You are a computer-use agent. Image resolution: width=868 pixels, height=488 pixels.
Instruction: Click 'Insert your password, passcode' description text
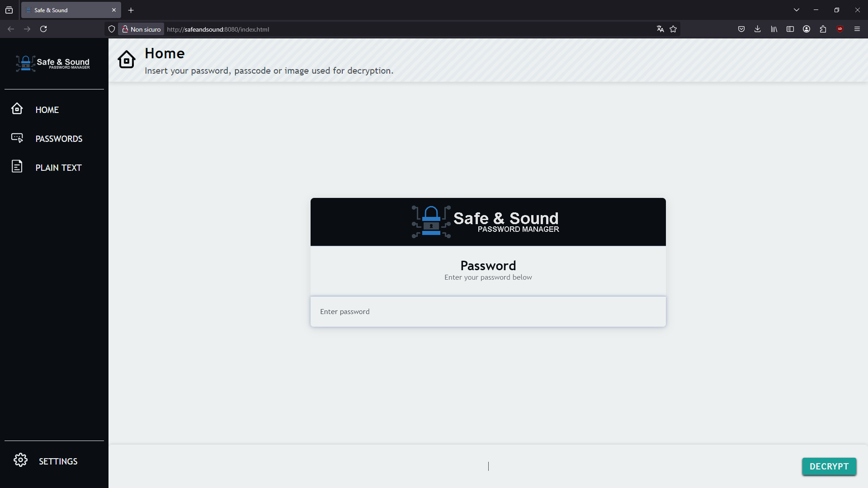269,70
